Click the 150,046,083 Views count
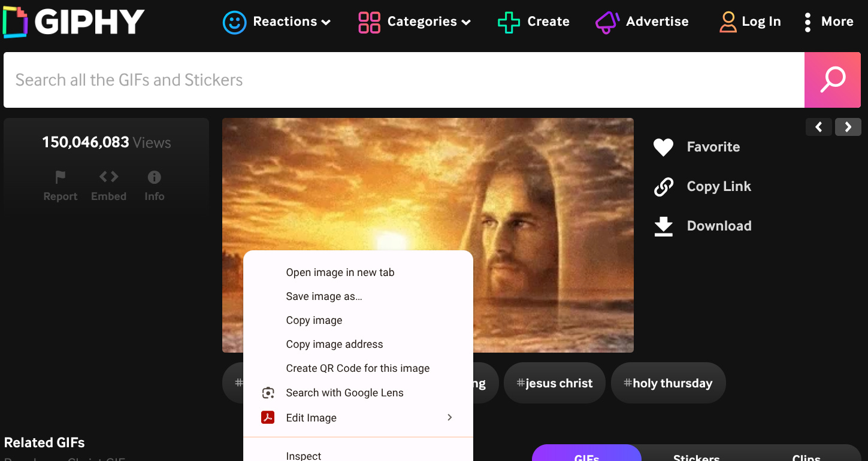The width and height of the screenshot is (868, 461). pyautogui.click(x=107, y=142)
